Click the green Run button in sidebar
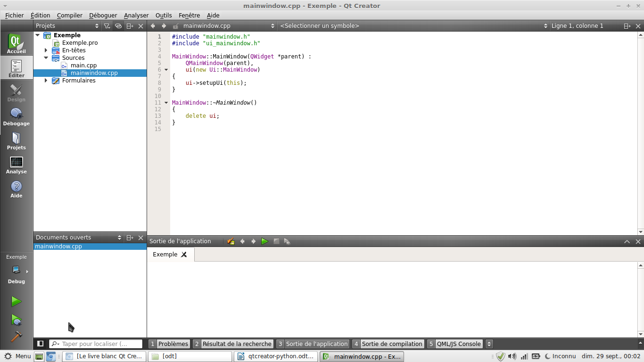The image size is (644, 362). click(17, 301)
